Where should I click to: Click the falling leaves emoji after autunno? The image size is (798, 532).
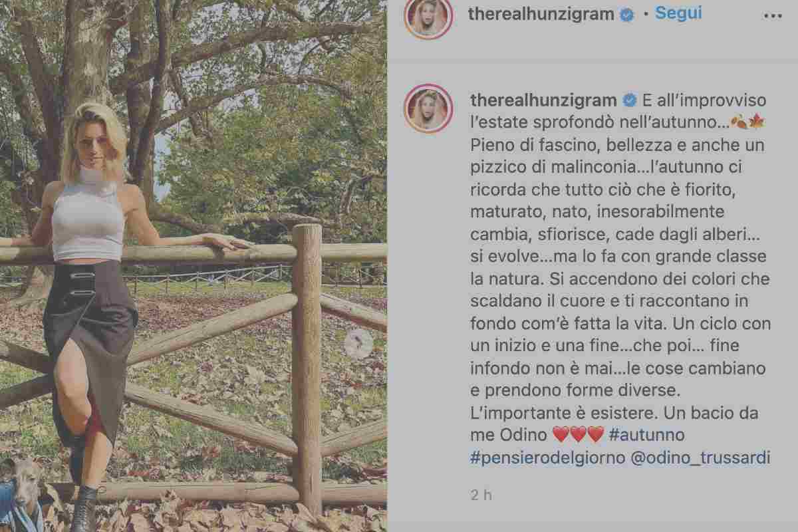tap(738, 121)
